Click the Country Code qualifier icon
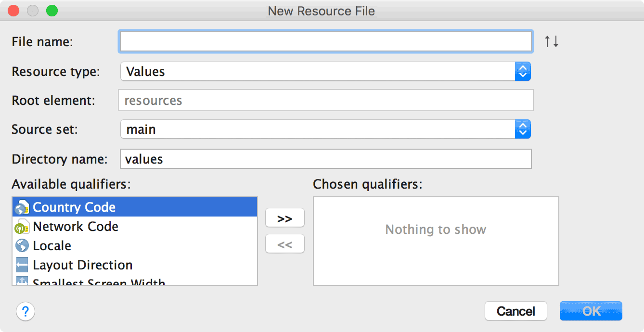 click(22, 207)
